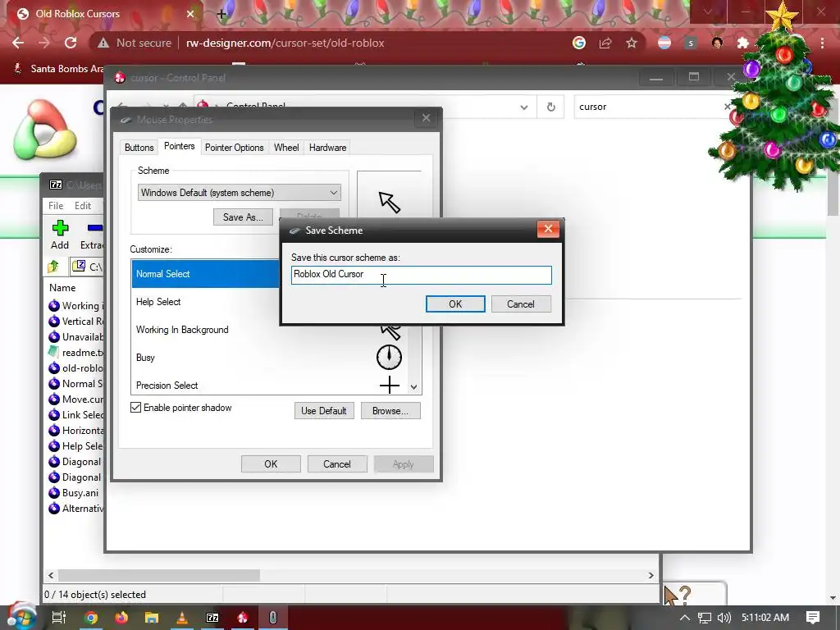The width and height of the screenshot is (840, 630).
Task: Click the Customize list scroll-down arrow
Action: coord(413,387)
